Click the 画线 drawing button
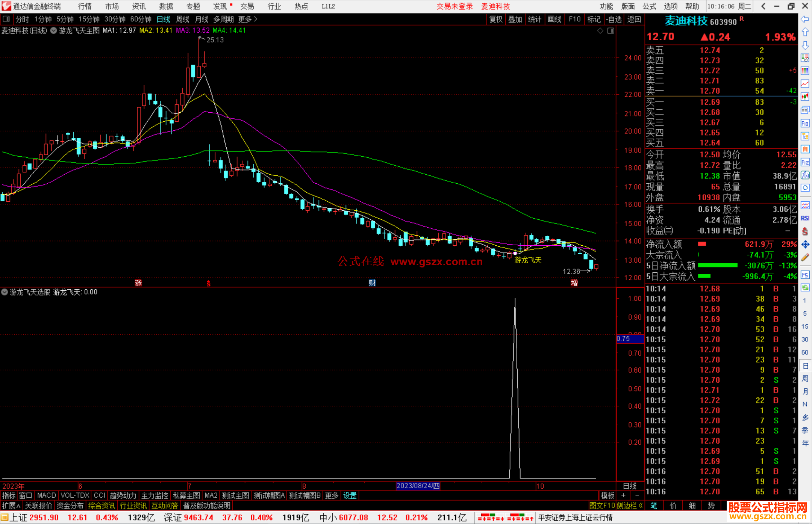This screenshot has height=524, width=812. click(554, 19)
